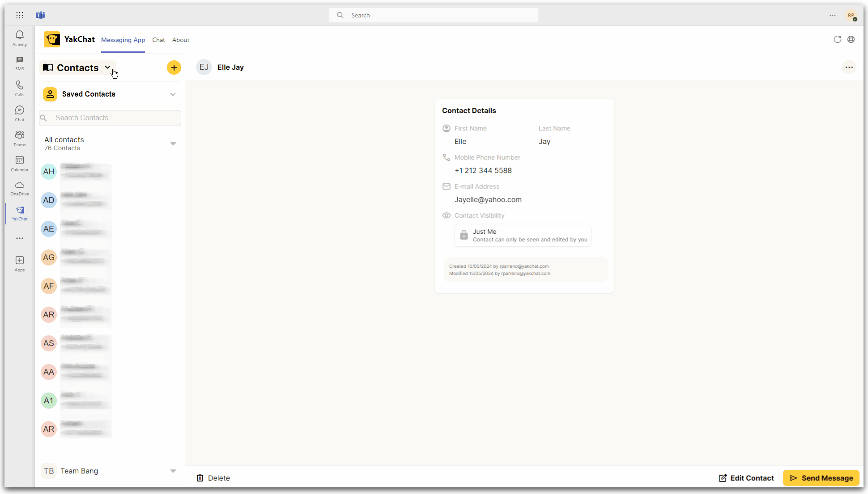The image size is (868, 494).
Task: Switch to the Messaging App tab
Action: (123, 40)
